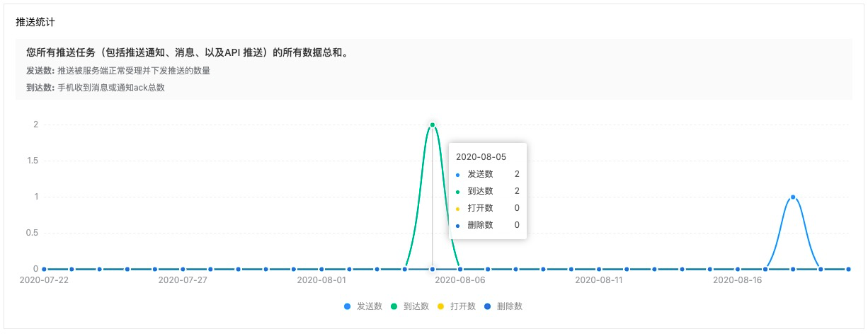This screenshot has height=334, width=868.
Task: Click the green peak point at value 2
Action: [433, 125]
